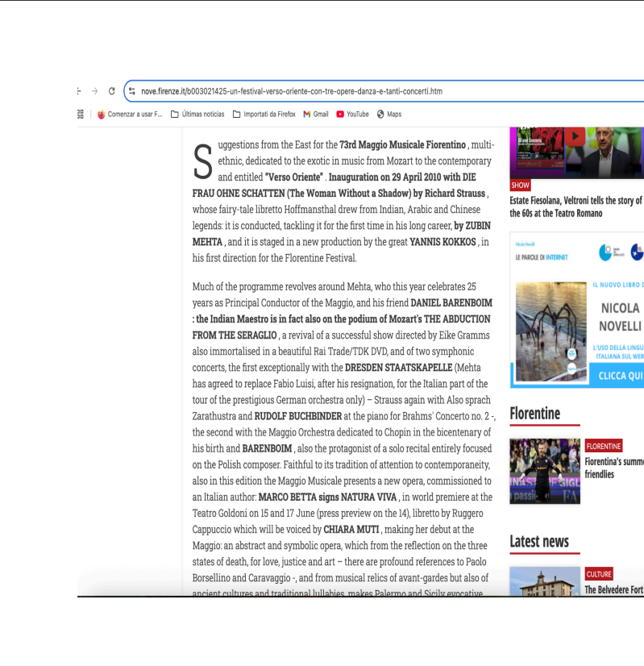Click the SHOW category tag
Viewport: 644px width, 666px height.
pos(520,185)
